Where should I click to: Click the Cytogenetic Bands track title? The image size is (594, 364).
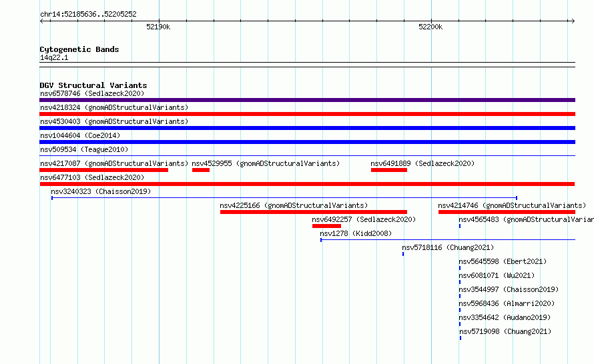tap(79, 49)
